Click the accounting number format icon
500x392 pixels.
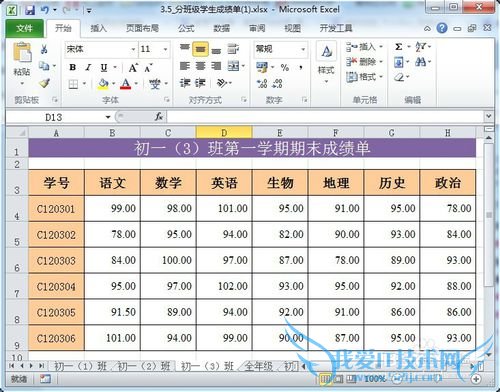(x=262, y=67)
